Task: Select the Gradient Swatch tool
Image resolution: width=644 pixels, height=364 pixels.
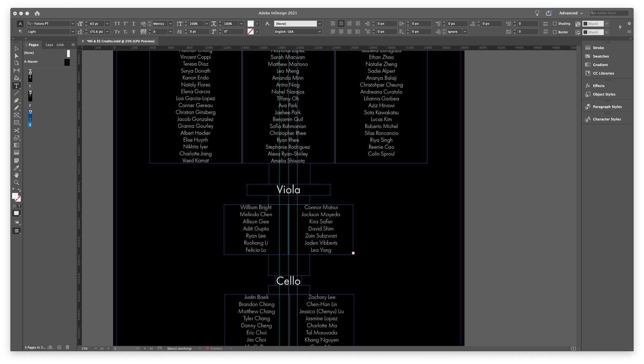Action: (x=16, y=145)
